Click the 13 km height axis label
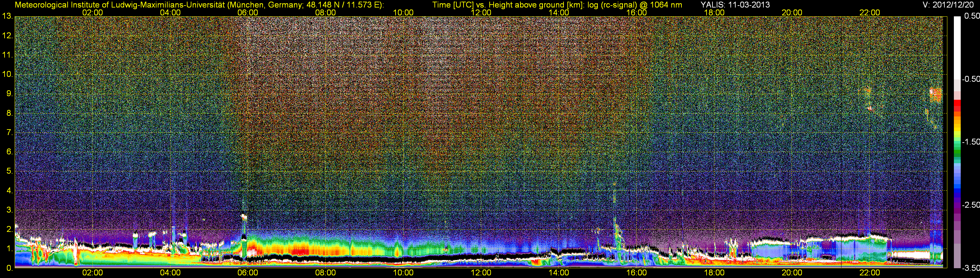 (x=7, y=16)
